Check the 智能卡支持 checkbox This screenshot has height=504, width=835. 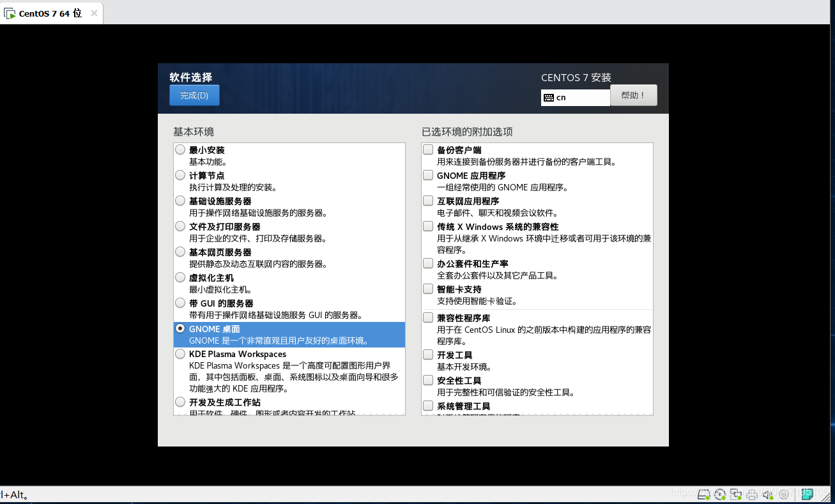coord(428,289)
